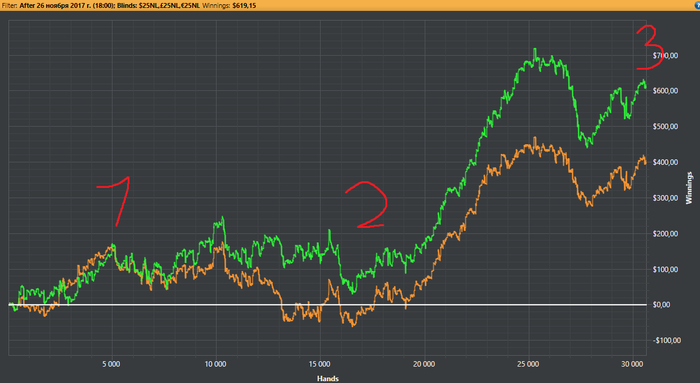
Task: Click the $300,00 y-axis label
Action: click(665, 198)
